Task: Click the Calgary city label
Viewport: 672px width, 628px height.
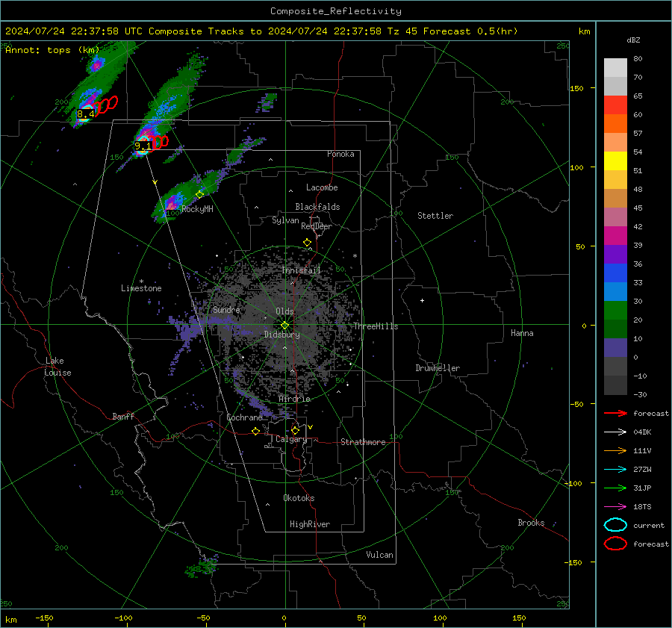Action: [291, 439]
